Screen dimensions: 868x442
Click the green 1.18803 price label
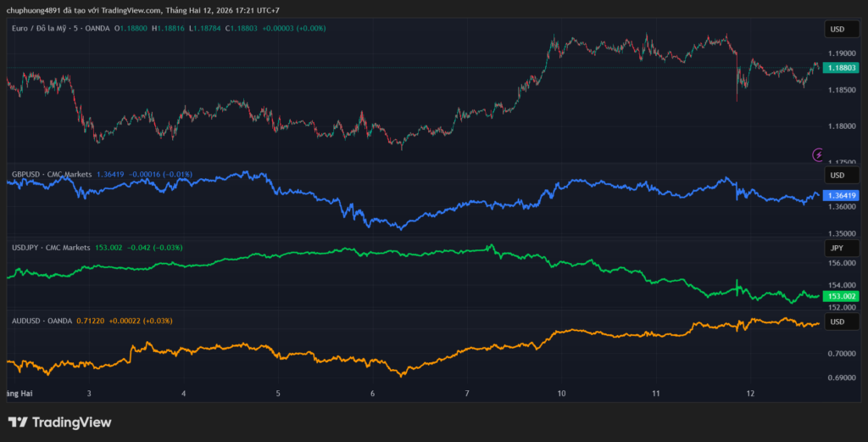pyautogui.click(x=842, y=66)
